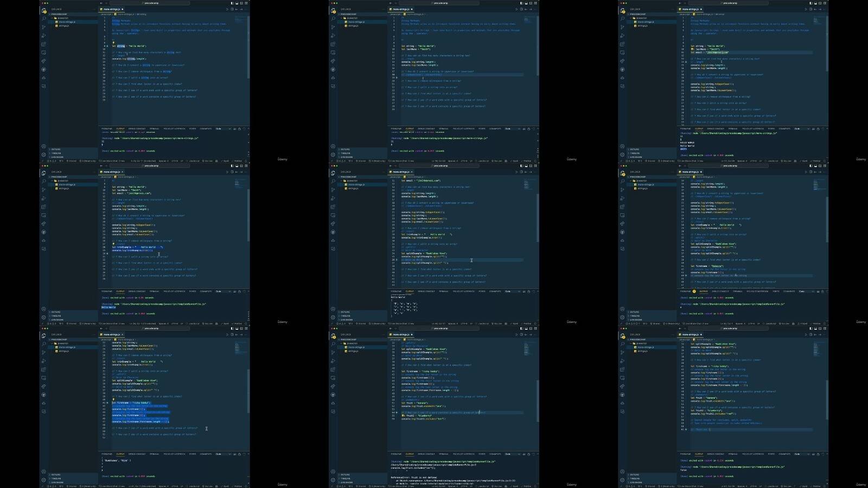Expand OUTLINE section in the top-left window

[x=56, y=149]
